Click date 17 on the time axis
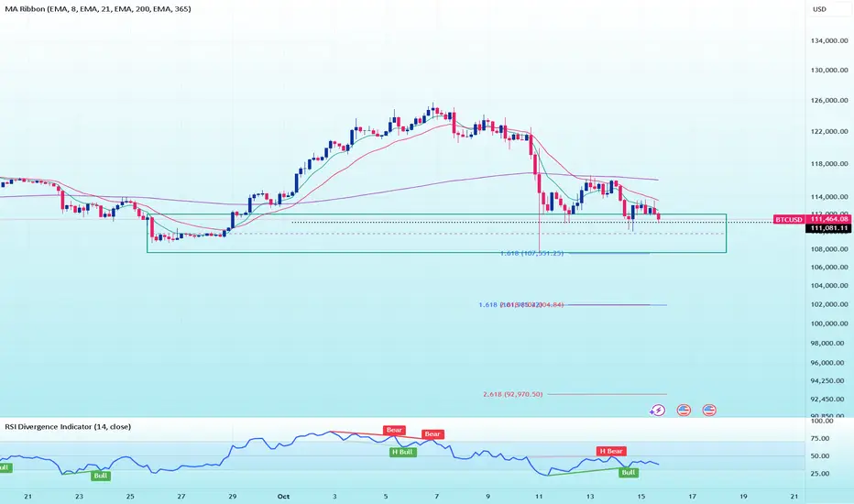The image size is (854, 504). [x=692, y=497]
